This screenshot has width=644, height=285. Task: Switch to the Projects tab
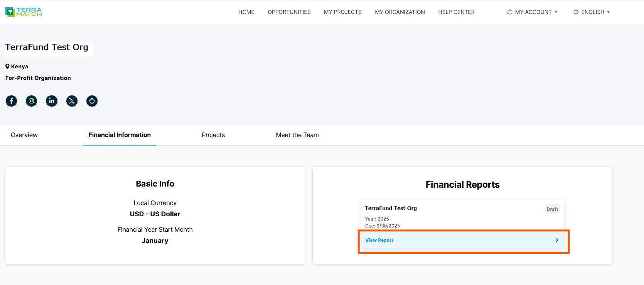click(213, 135)
